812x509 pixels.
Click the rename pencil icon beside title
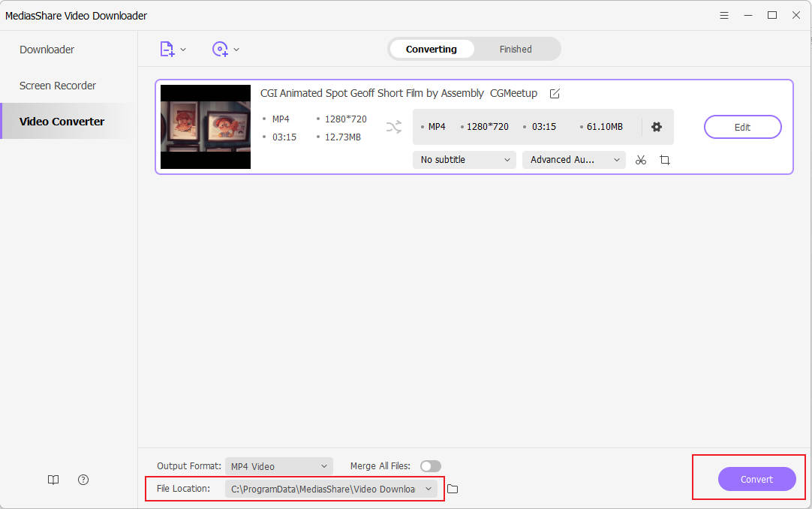click(555, 94)
